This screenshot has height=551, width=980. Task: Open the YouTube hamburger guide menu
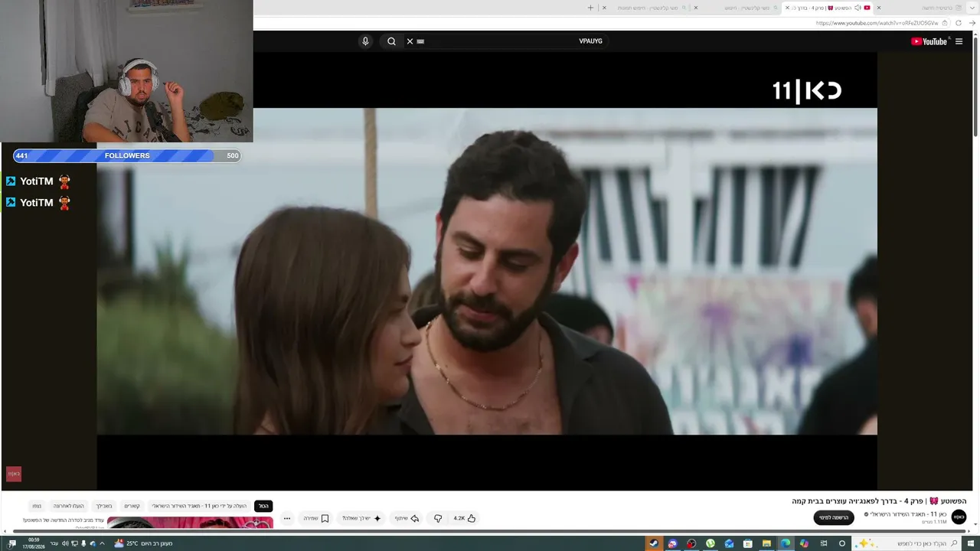(959, 41)
